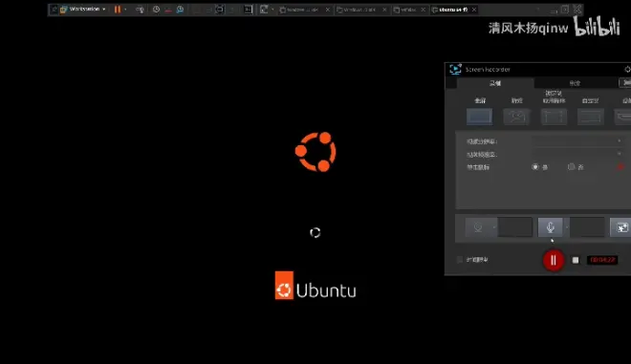This screenshot has width=631, height=364.
Task: Stop recording with the white square
Action: (x=576, y=260)
